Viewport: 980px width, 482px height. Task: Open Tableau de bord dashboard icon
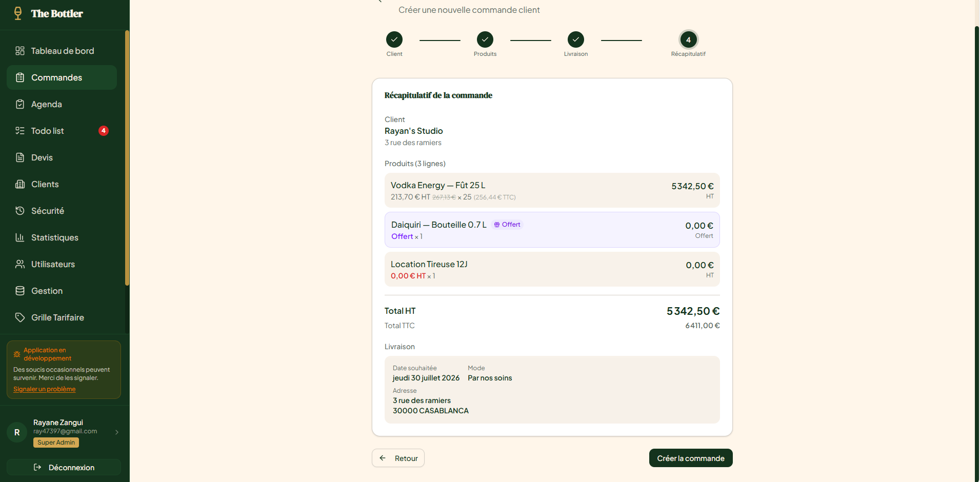(x=20, y=51)
